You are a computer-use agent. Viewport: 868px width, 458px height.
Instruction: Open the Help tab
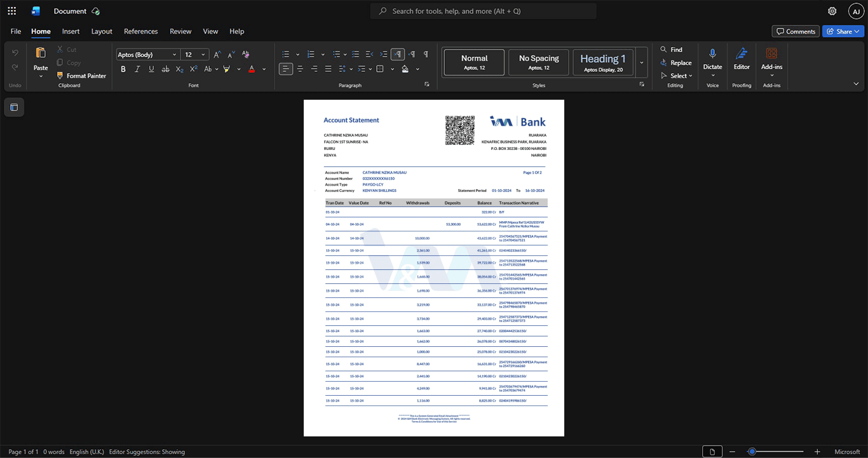236,31
